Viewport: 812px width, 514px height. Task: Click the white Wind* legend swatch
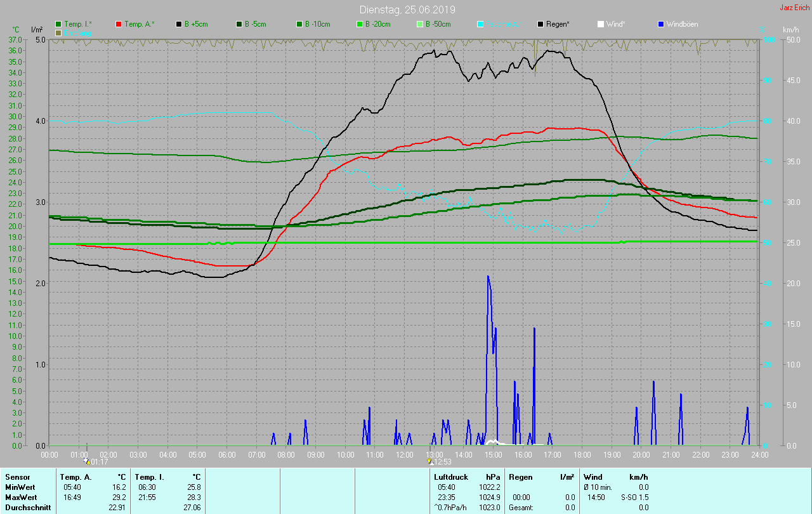coord(601,24)
